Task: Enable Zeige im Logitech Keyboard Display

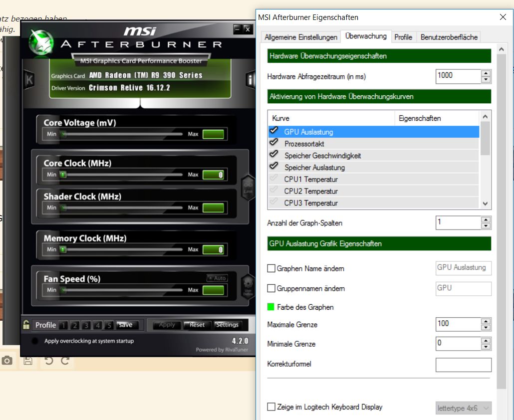Action: tap(271, 407)
